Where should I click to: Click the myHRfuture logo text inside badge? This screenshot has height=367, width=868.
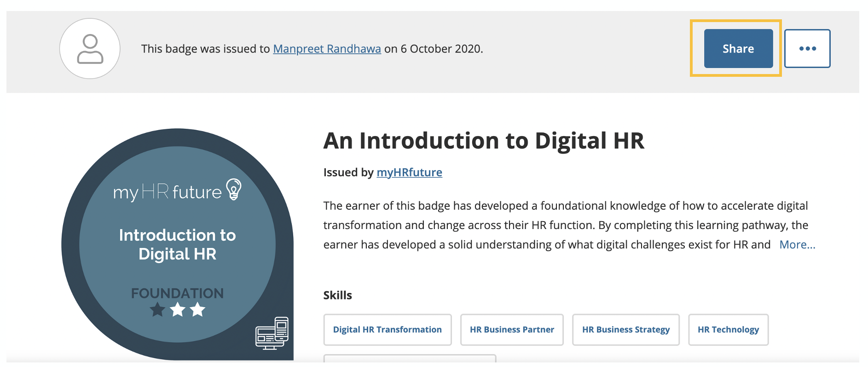[168, 192]
